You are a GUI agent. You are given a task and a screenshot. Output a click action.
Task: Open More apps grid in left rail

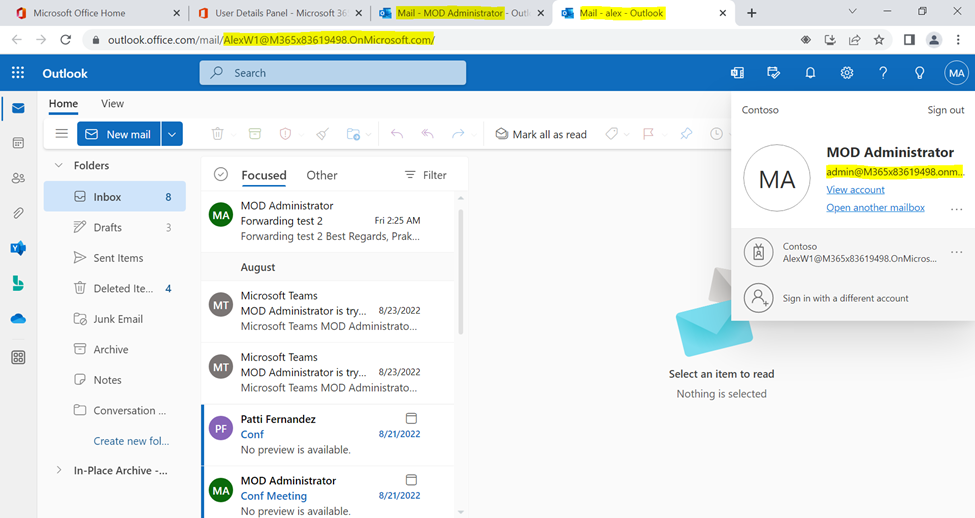(x=18, y=358)
